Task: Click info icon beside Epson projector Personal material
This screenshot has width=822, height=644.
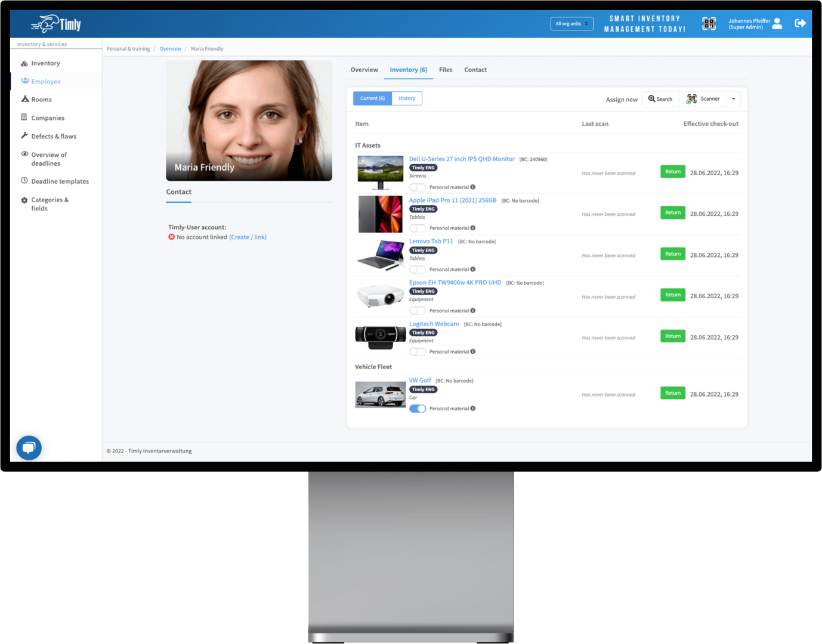Action: pos(473,310)
